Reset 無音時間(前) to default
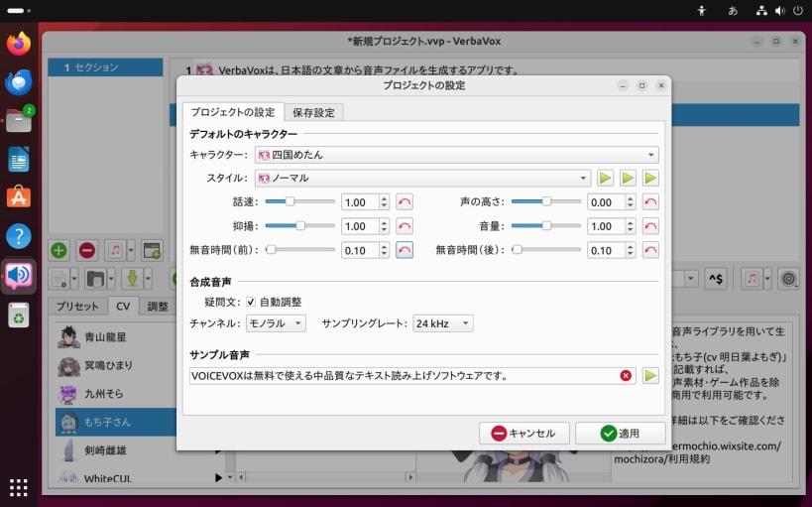Image resolution: width=812 pixels, height=507 pixels. 405,250
